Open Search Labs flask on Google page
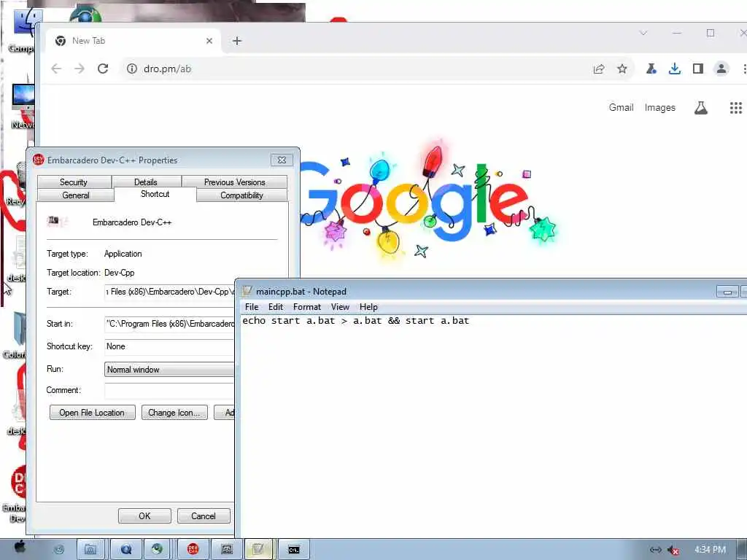This screenshot has height=560, width=747. (700, 108)
